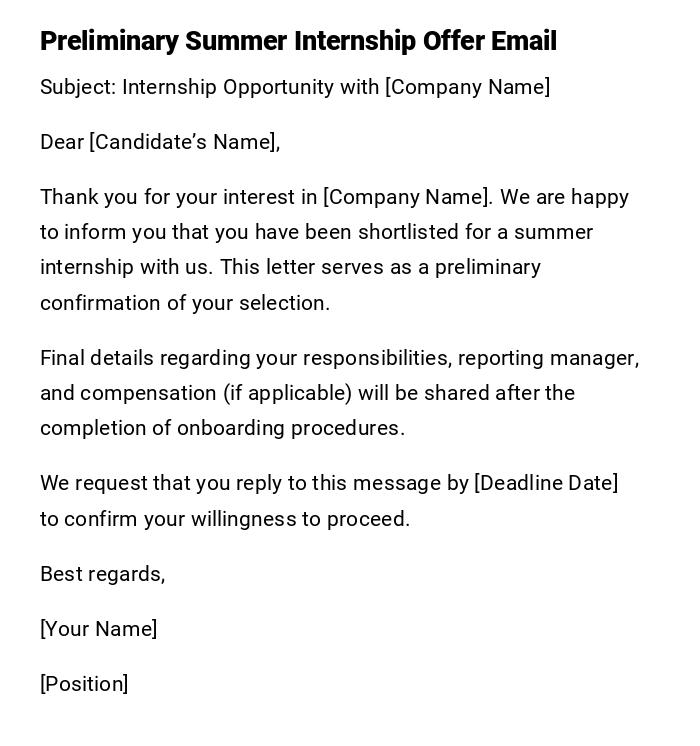Select the [Company Name] placeholder in subject line
The width and height of the screenshot is (700, 746).
pyautogui.click(x=467, y=87)
